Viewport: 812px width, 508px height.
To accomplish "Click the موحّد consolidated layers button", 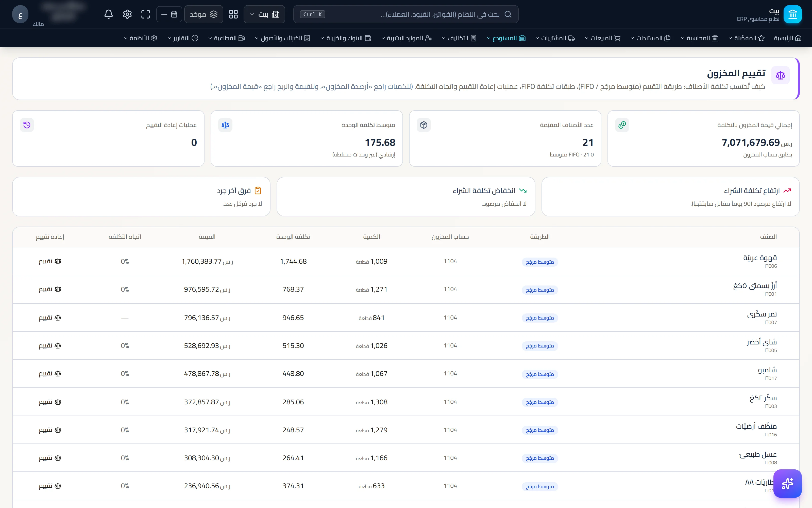I will coord(204,14).
